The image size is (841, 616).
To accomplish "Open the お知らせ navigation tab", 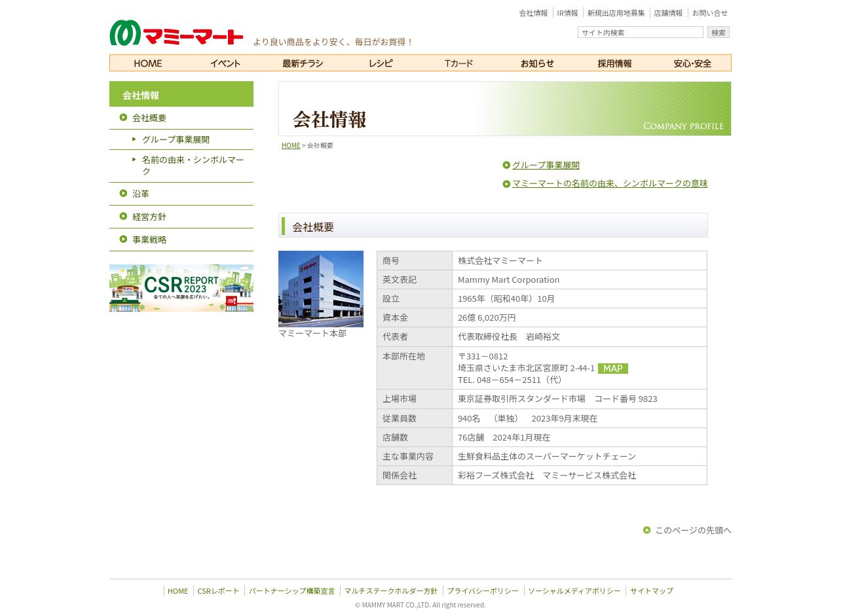I will click(537, 63).
